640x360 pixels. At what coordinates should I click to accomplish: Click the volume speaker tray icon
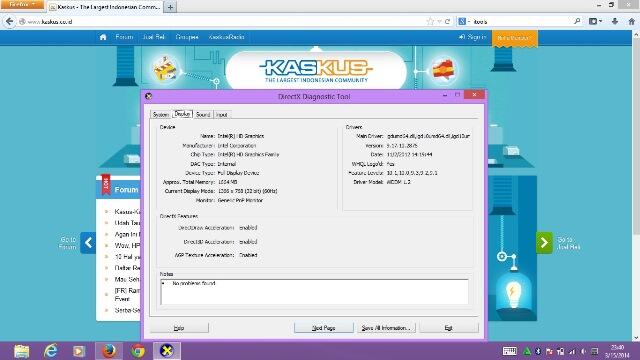tap(583, 351)
